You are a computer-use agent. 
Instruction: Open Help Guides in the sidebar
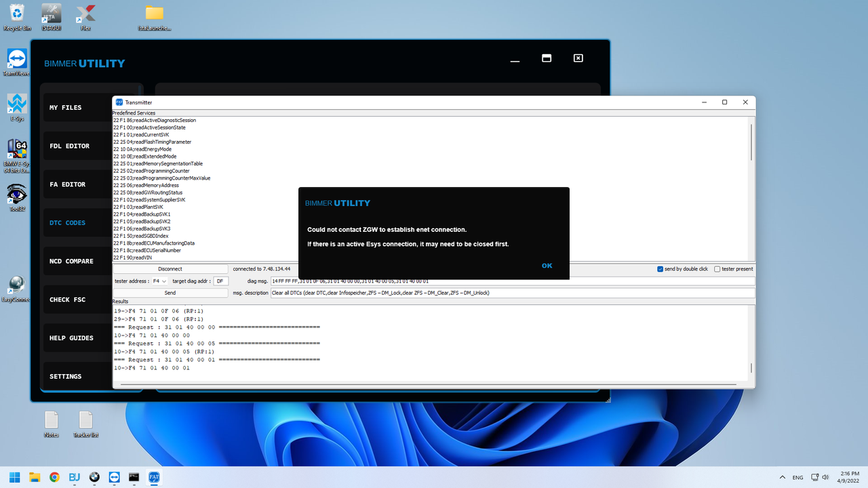77,338
